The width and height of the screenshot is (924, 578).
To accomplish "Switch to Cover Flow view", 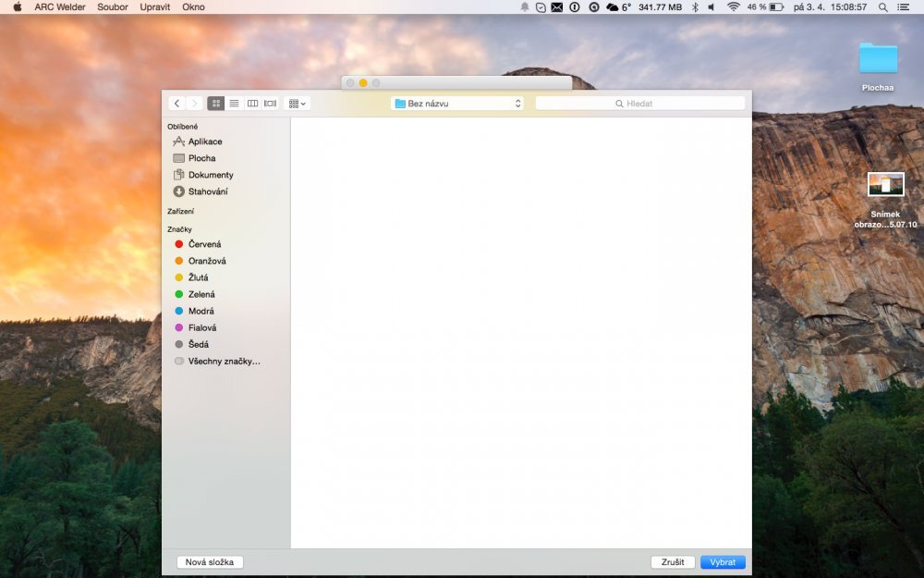I will coord(270,104).
